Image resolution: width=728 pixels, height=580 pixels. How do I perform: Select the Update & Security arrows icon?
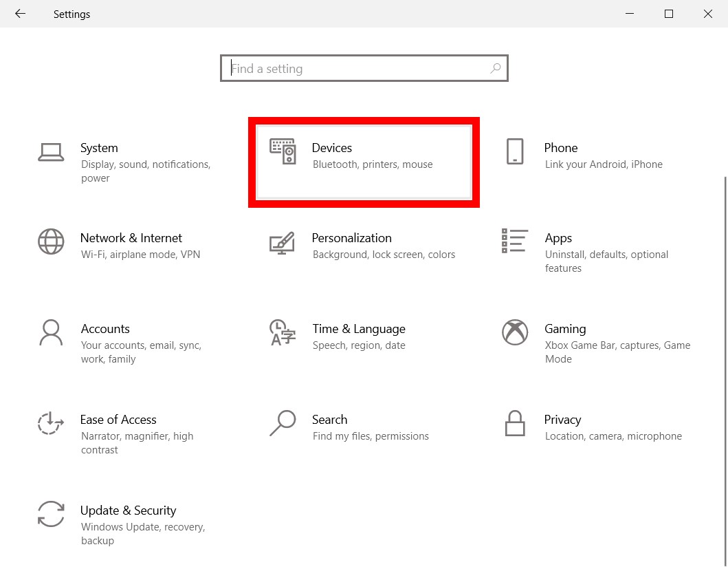point(51,514)
